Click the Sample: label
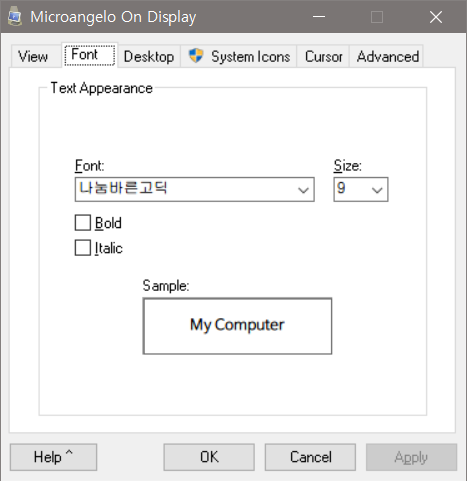The width and height of the screenshot is (467, 481). 166,286
